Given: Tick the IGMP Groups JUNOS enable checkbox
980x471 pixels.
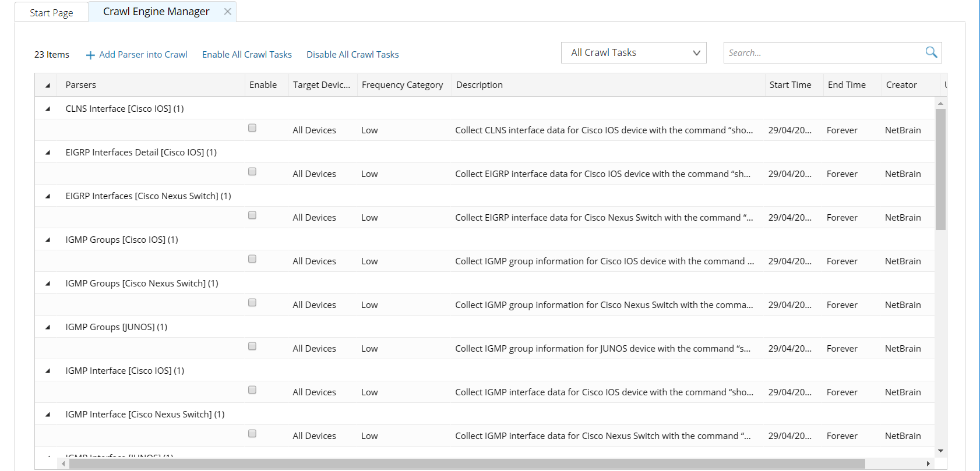Looking at the screenshot, I should (x=252, y=346).
